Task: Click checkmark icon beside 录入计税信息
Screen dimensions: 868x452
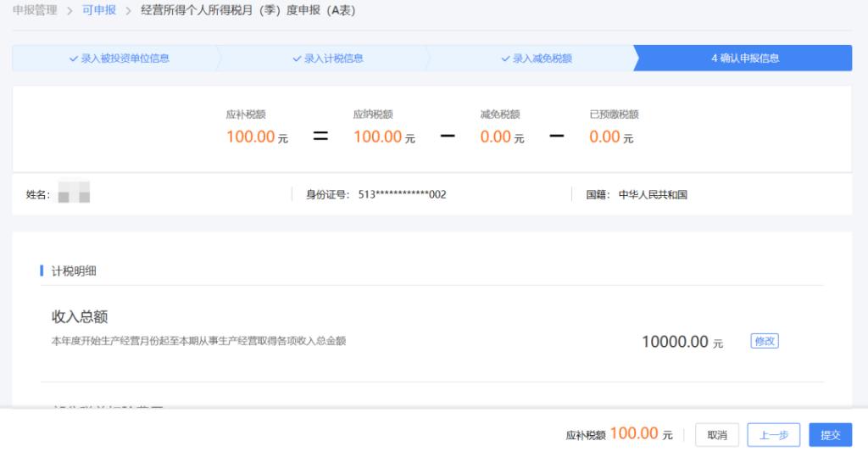Action: (x=297, y=59)
